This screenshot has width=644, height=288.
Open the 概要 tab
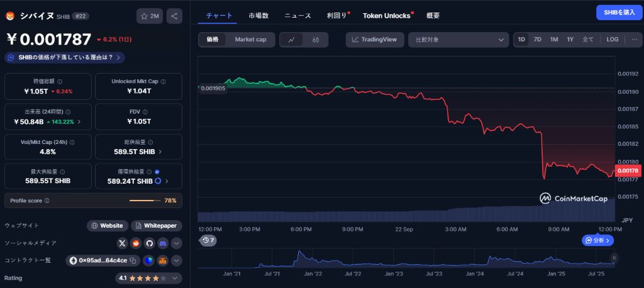click(x=433, y=16)
